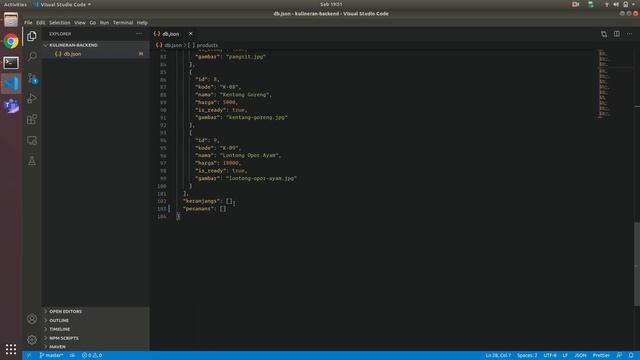Split the editor to the right
640x360 pixels.
(x=617, y=34)
